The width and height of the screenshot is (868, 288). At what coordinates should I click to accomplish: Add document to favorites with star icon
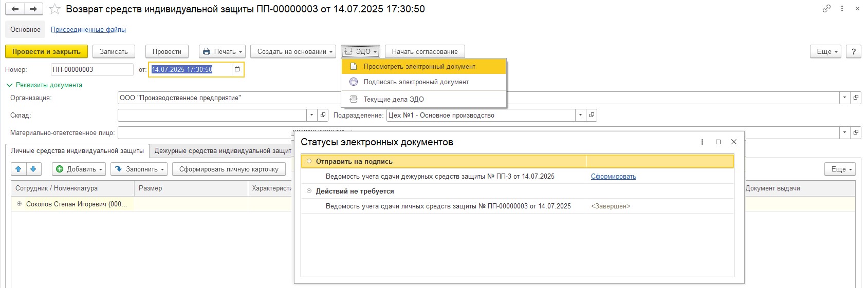tap(54, 9)
